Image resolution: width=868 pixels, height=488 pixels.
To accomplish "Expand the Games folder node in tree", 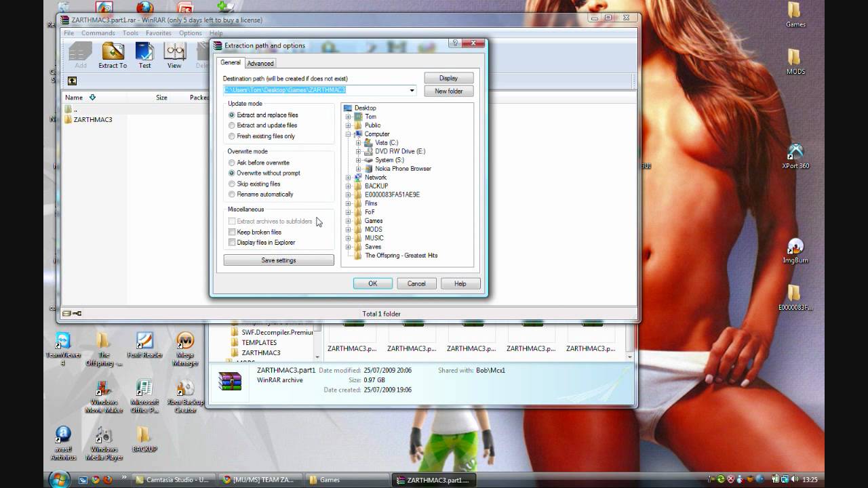I will pos(349,221).
